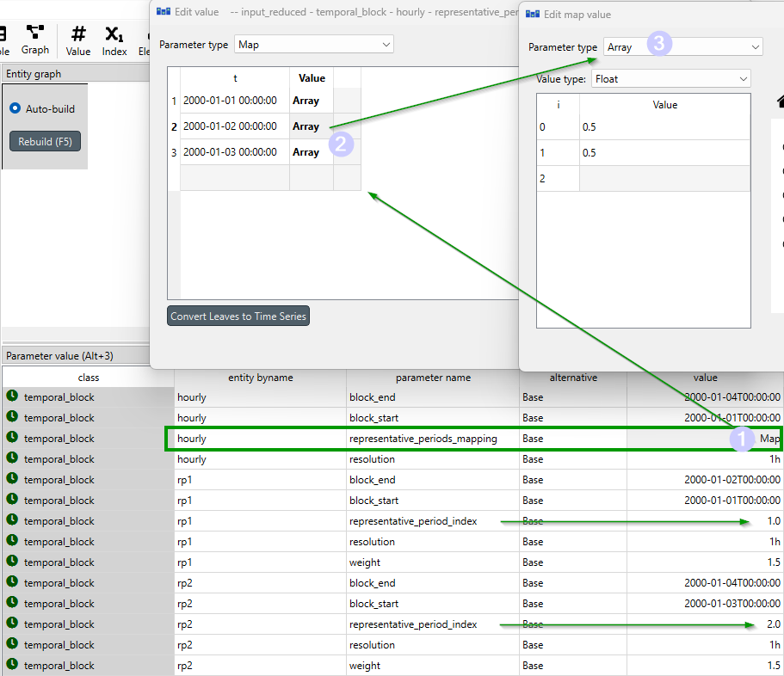Click clock icon of rp2 weight row

tap(13, 665)
